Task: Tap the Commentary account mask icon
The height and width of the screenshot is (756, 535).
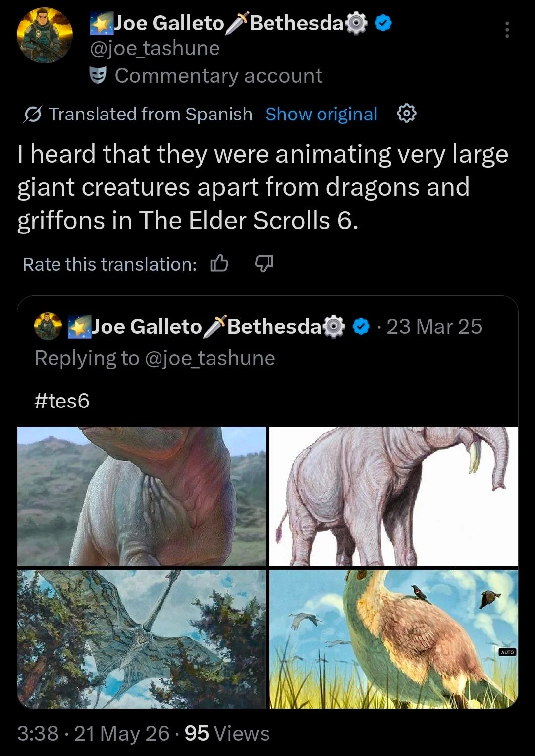Action: click(98, 76)
